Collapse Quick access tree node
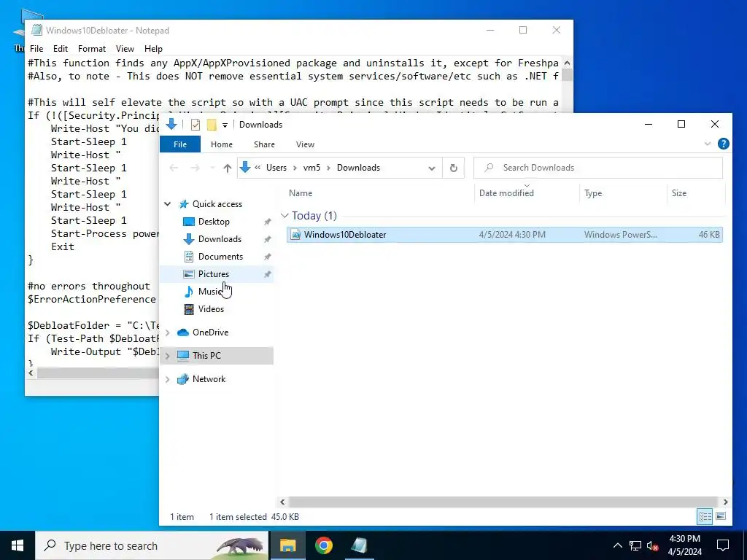The height and width of the screenshot is (560, 747). coord(168,204)
